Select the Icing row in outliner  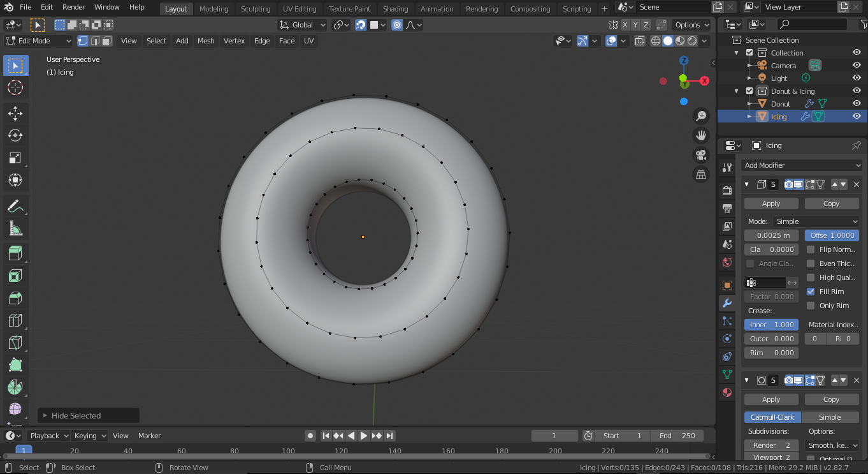click(791, 116)
